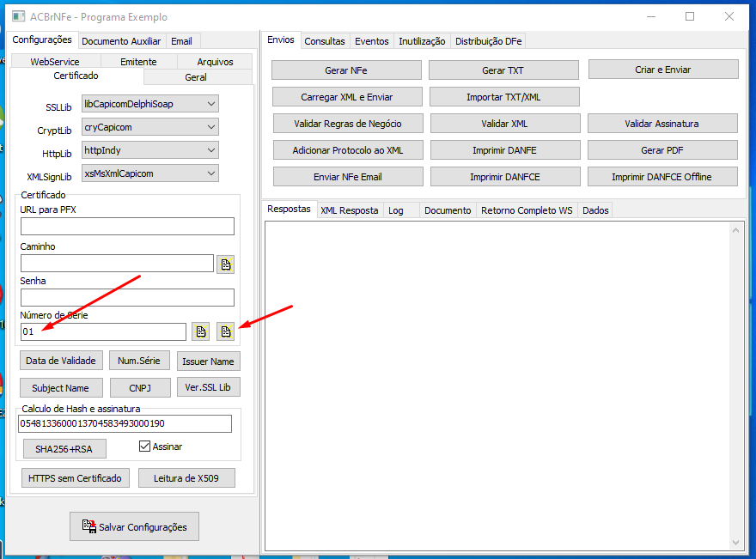
Task: Open the SSLLib dropdown
Action: click(x=150, y=104)
